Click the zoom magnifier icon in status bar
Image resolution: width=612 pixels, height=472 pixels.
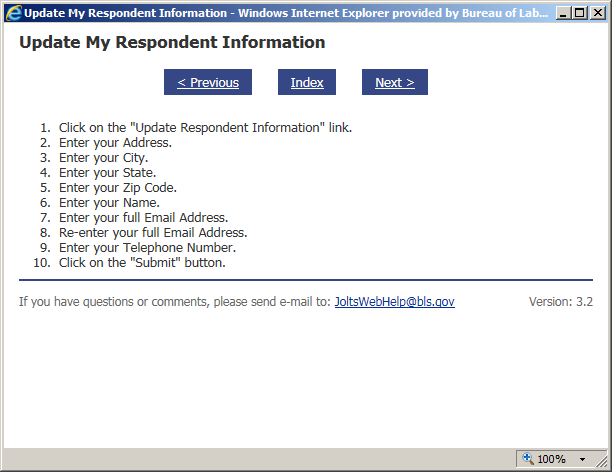coord(527,459)
